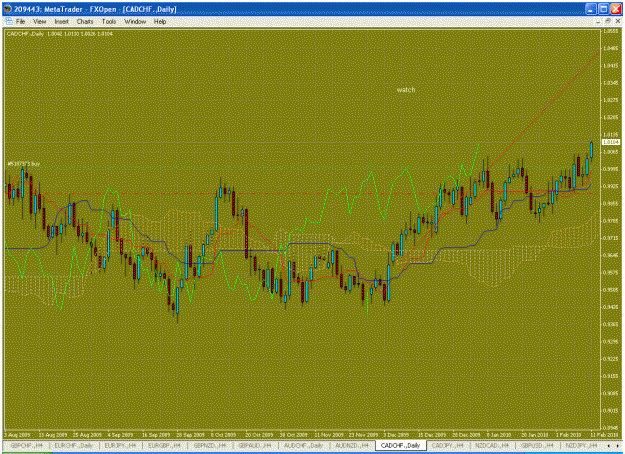The image size is (625, 454).
Task: Switch to the EURJPY,H4 chart tab
Action: [120, 445]
